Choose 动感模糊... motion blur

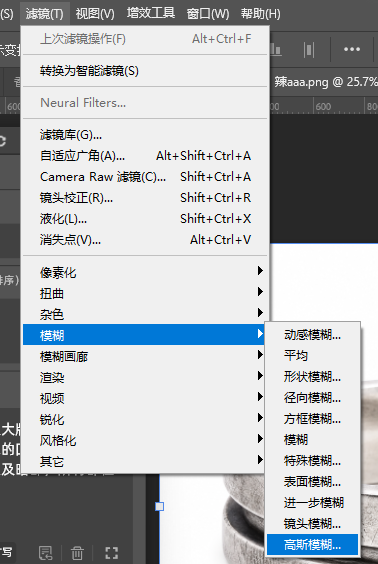click(x=313, y=335)
